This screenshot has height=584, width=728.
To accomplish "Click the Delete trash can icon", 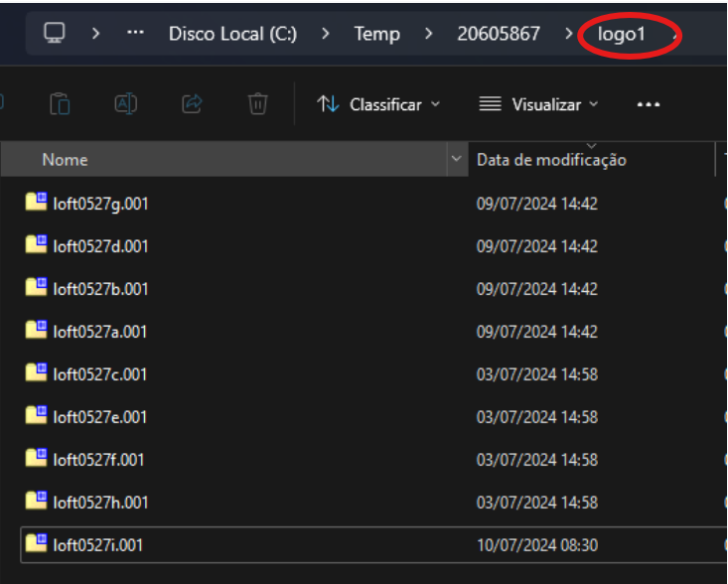I will click(x=257, y=103).
